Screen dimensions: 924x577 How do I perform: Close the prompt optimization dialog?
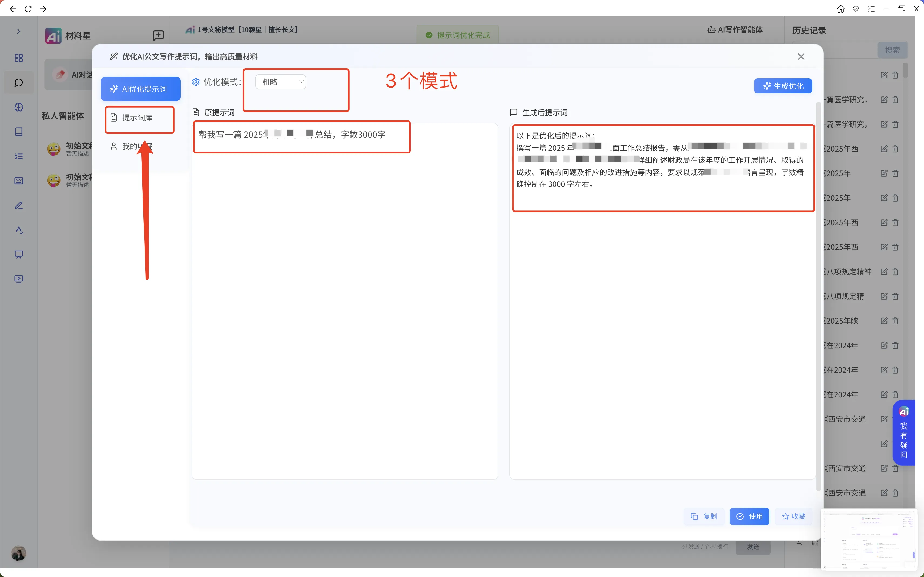tap(801, 56)
